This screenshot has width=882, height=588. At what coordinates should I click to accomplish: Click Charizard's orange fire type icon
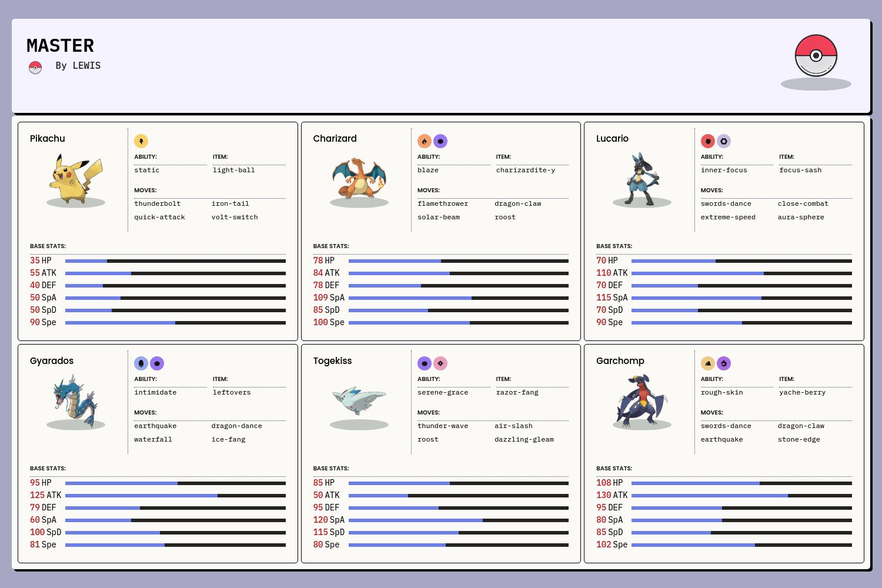[x=425, y=141]
